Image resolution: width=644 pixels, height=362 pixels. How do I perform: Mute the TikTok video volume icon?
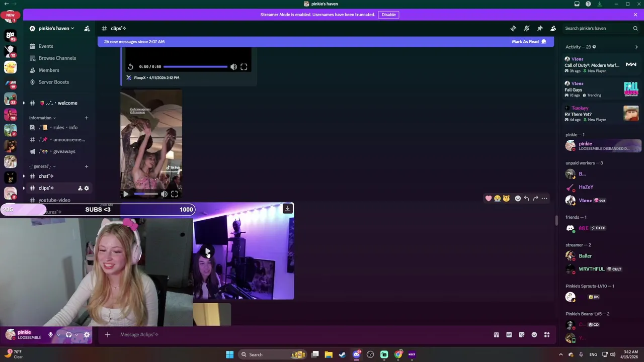(164, 194)
